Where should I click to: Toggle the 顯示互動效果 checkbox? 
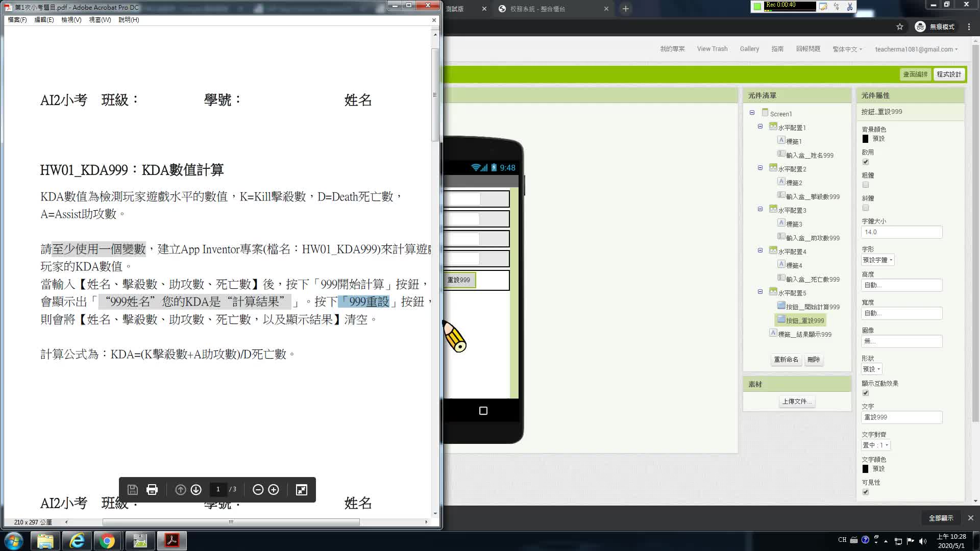click(866, 393)
